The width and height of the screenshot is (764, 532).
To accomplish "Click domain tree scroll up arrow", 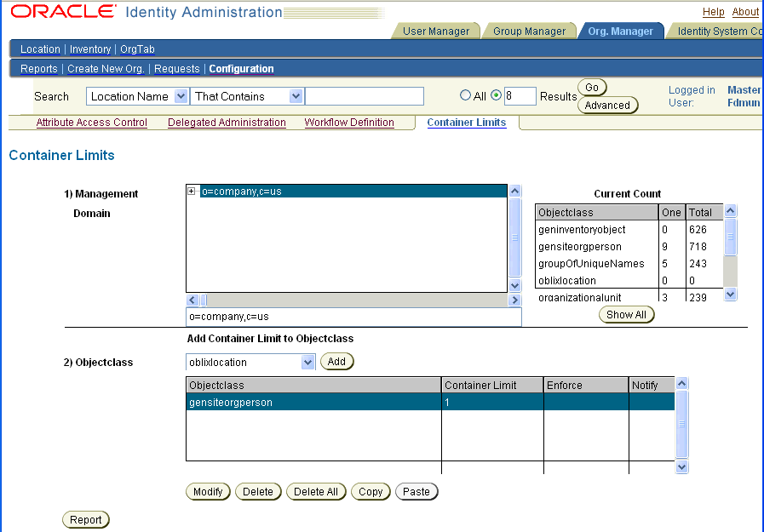I will pyautogui.click(x=515, y=191).
